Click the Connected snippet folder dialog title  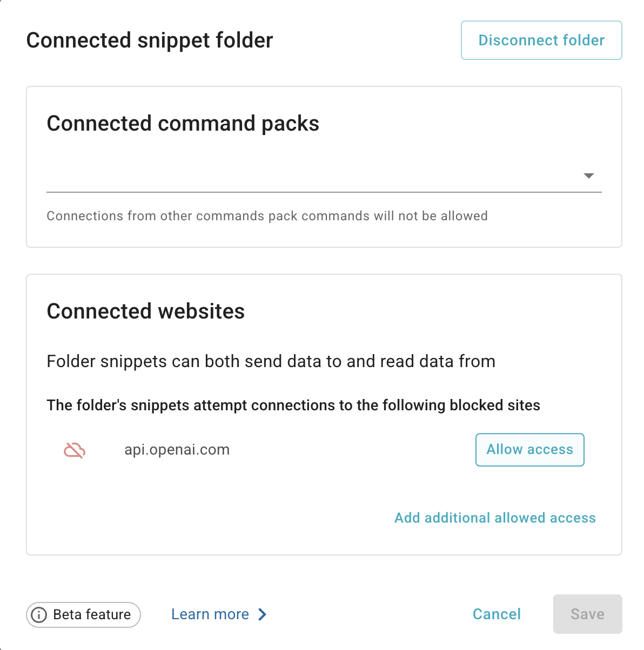coord(150,40)
